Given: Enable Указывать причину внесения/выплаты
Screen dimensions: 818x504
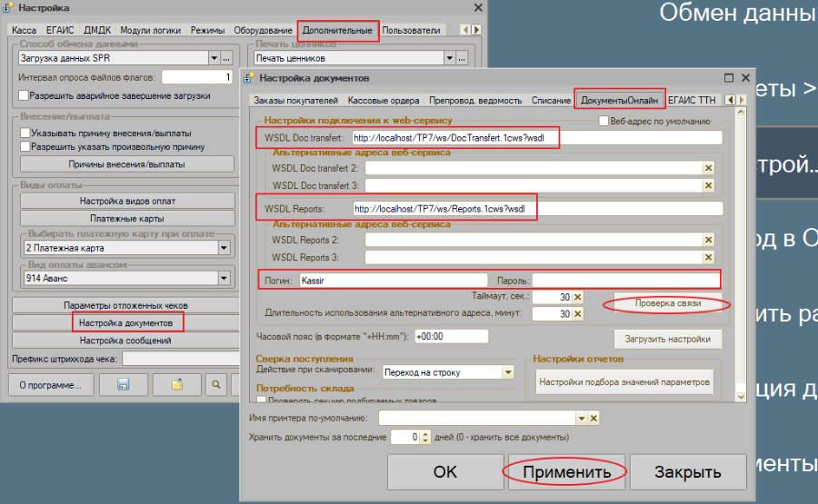Looking at the screenshot, I should [25, 133].
